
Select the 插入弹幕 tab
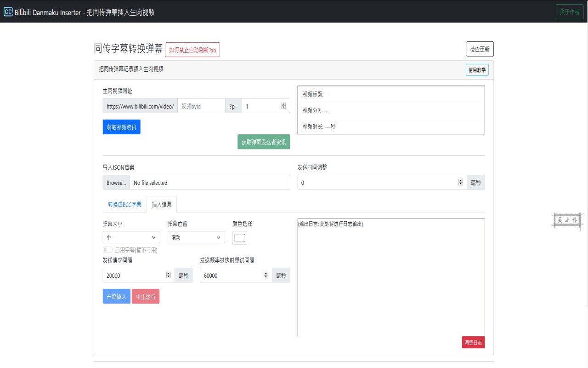pos(162,204)
